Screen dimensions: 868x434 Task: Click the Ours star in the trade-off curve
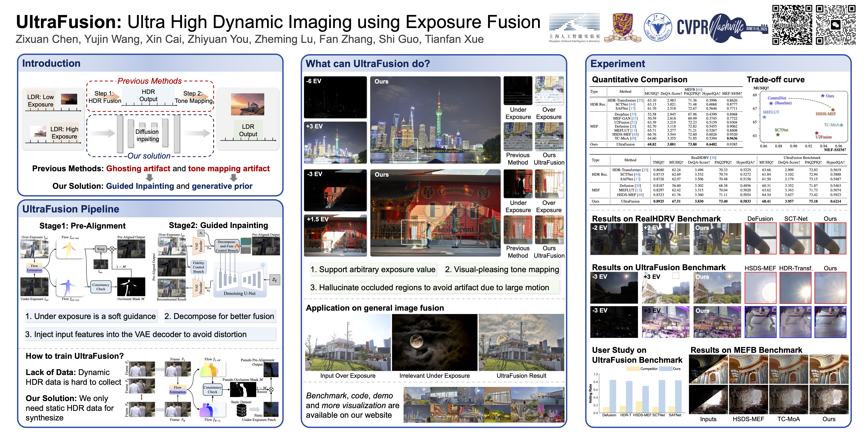[822, 96]
